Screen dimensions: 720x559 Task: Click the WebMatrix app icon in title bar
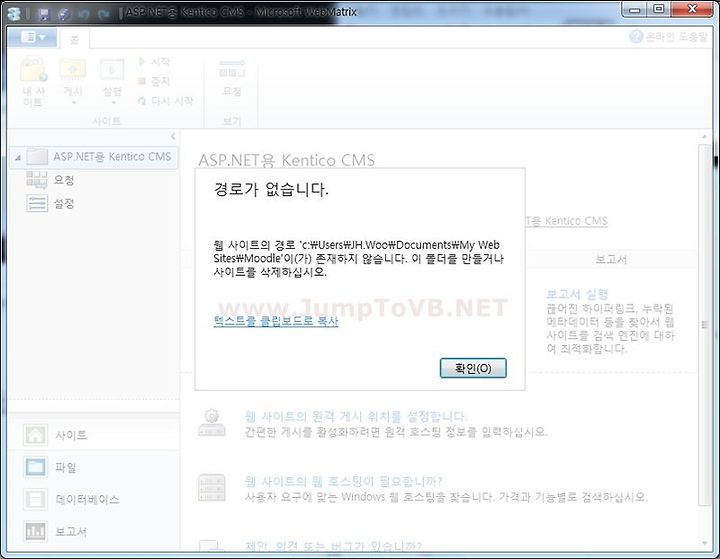(x=14, y=14)
